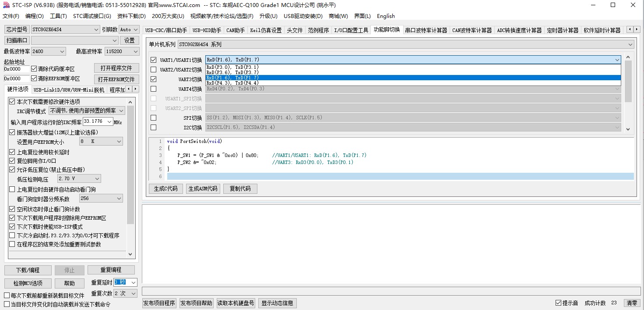Enable 上电复位时由硬件自动启动看门狗 checkbox
The height and width of the screenshot is (310, 644).
point(12,189)
